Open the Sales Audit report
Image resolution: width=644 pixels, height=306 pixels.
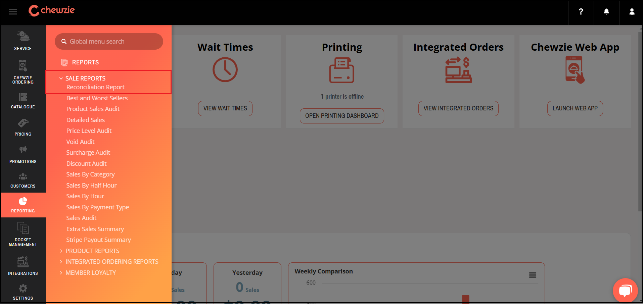(81, 218)
